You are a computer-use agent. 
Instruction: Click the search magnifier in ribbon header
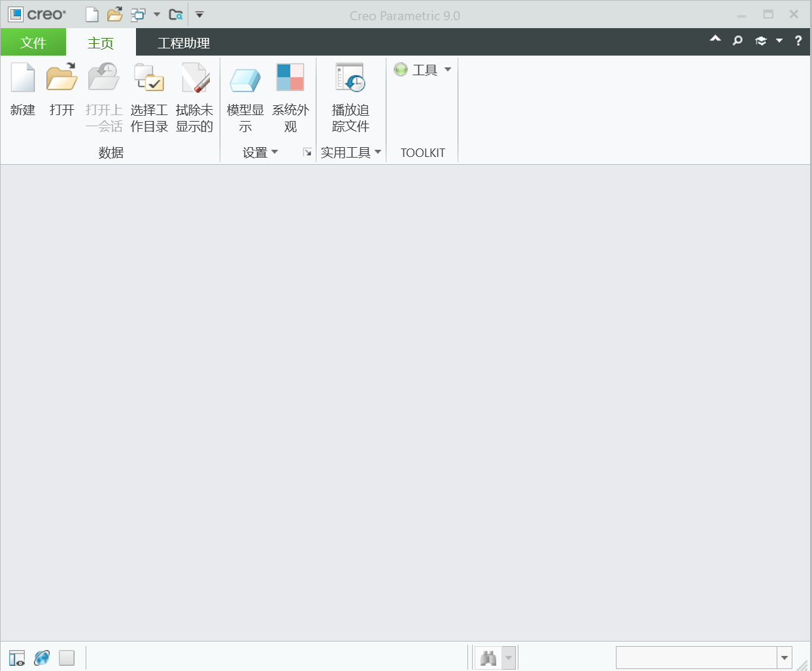[737, 41]
